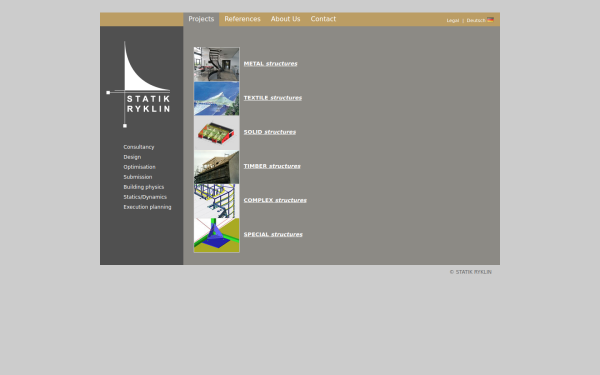Open the COMPLEX structures thumbnail
Screen dimensions: 600x375
coord(217,201)
